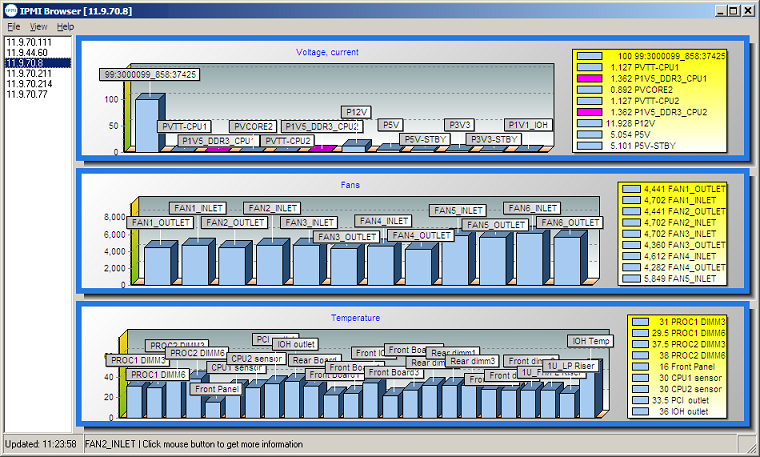This screenshot has width=760, height=457.
Task: Click the magenta P1V5_DDR3_CPU1 legend swatch
Action: tap(590, 79)
